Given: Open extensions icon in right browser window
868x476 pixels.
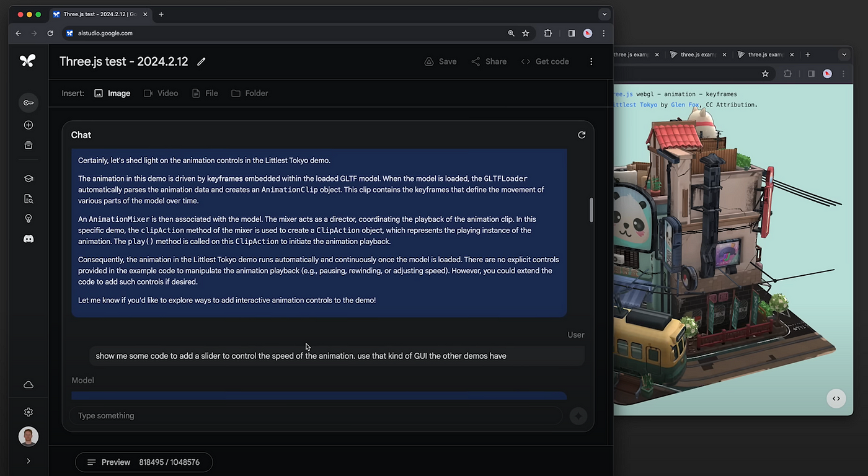Looking at the screenshot, I should click(787, 74).
